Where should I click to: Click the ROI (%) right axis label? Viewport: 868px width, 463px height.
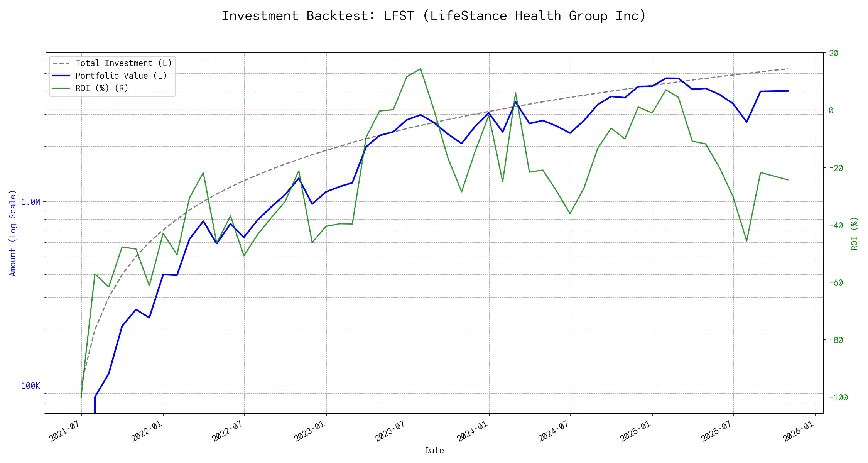click(x=854, y=233)
